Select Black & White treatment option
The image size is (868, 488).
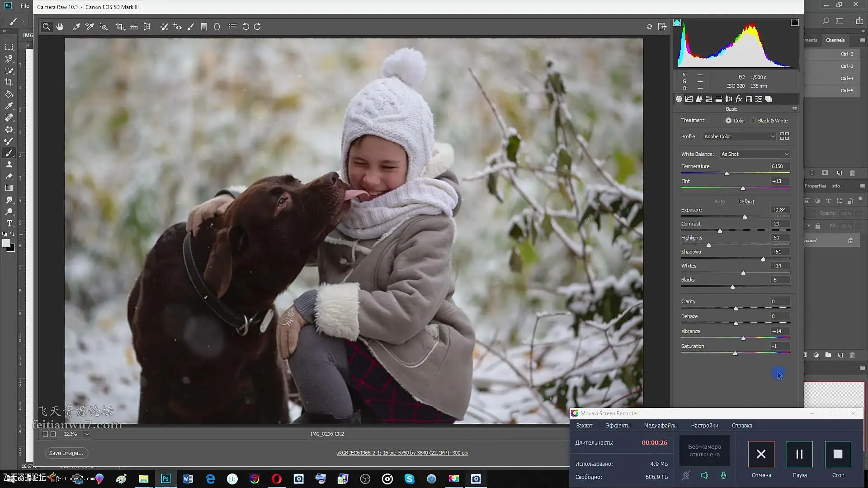coord(753,121)
